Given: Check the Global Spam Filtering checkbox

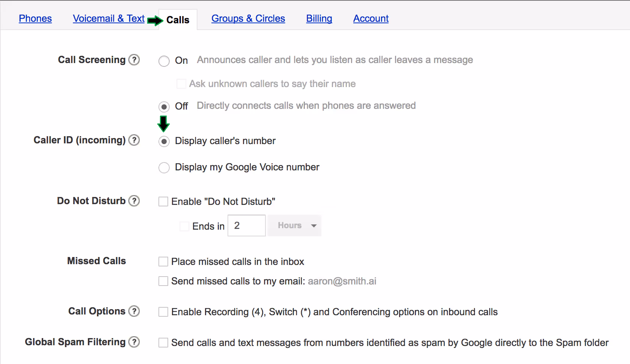Looking at the screenshot, I should click(x=163, y=343).
